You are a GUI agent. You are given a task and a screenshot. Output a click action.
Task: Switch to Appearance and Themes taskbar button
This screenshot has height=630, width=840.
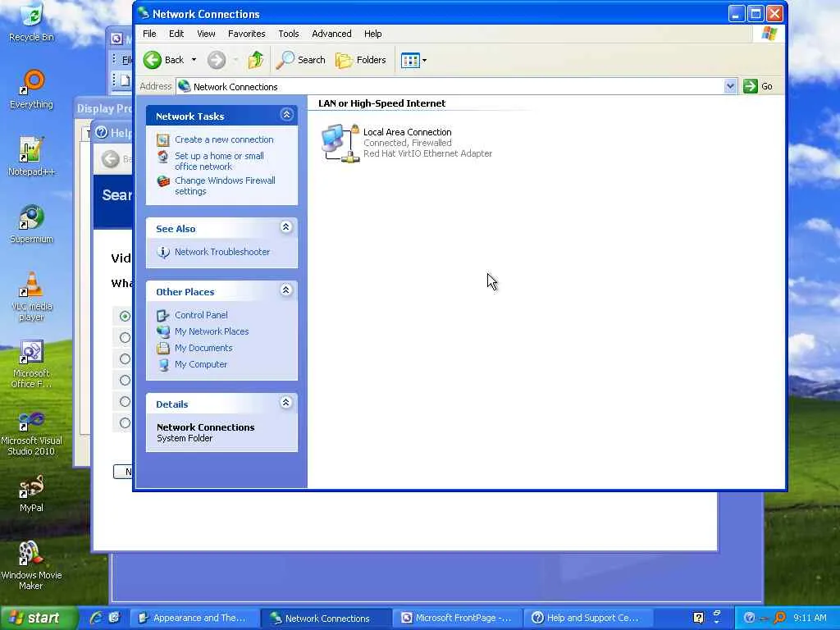coord(195,619)
